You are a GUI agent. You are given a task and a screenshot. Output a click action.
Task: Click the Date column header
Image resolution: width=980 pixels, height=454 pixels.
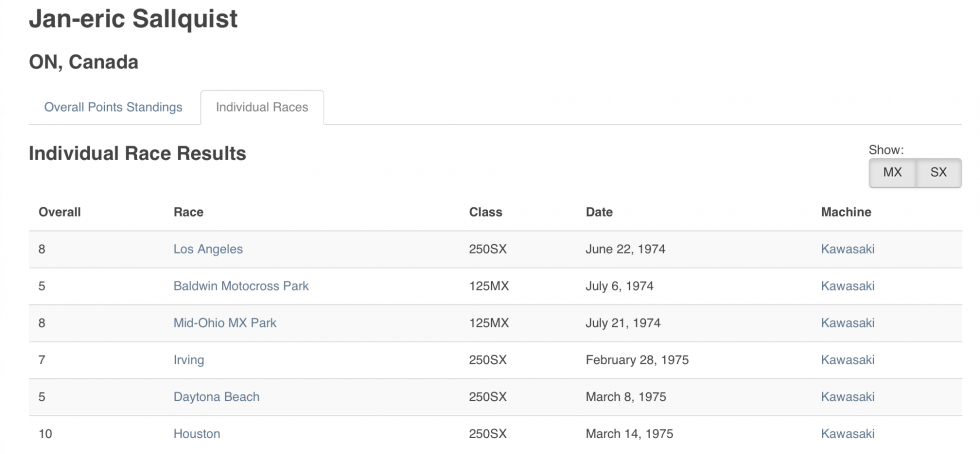pos(599,212)
